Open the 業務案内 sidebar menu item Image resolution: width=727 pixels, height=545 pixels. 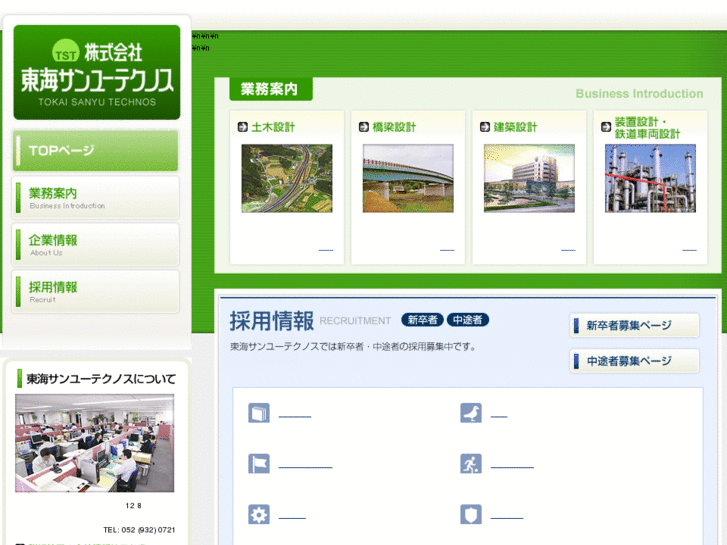(x=96, y=198)
